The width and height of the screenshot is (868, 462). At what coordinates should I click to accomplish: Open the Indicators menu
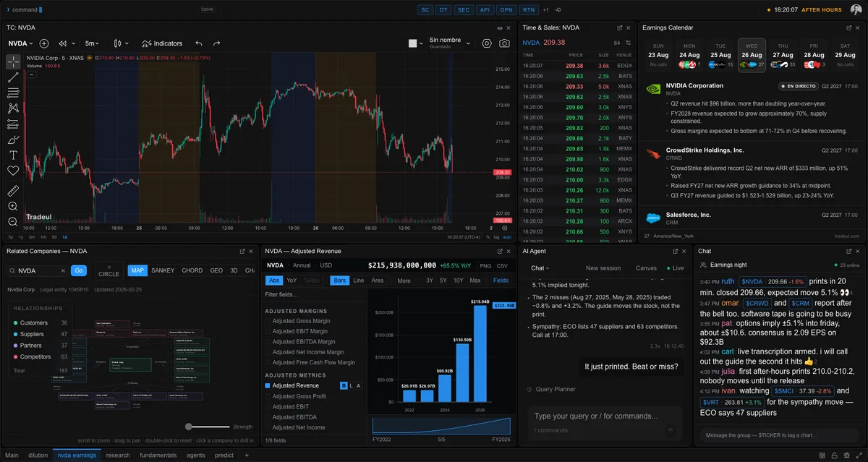tap(162, 43)
